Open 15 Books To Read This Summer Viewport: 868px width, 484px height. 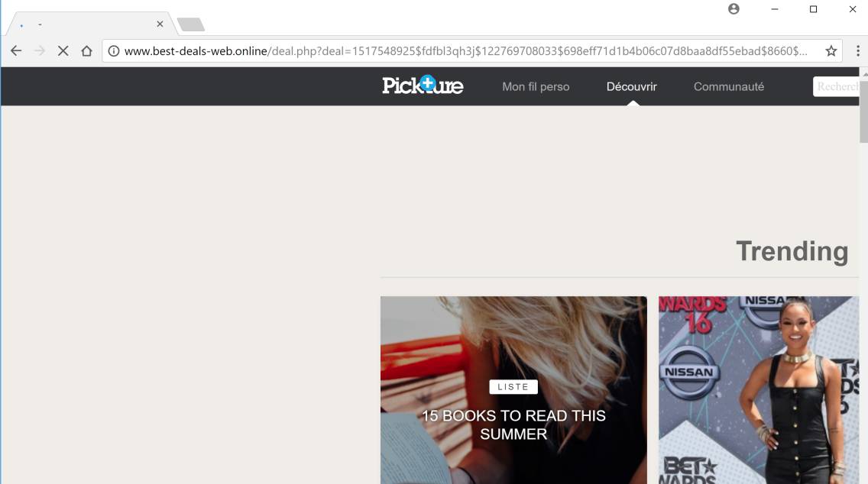[x=513, y=424]
